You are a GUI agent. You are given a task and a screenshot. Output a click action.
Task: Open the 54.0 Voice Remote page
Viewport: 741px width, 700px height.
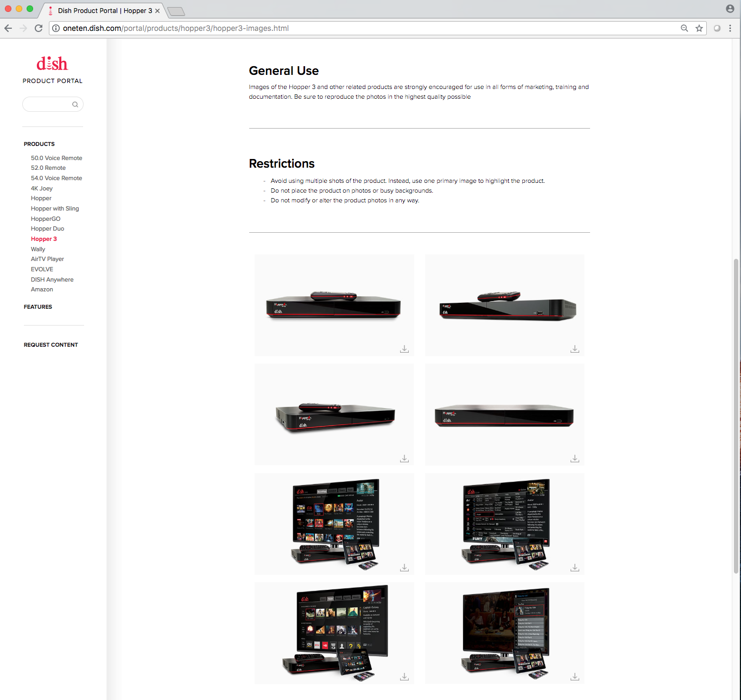coord(56,178)
